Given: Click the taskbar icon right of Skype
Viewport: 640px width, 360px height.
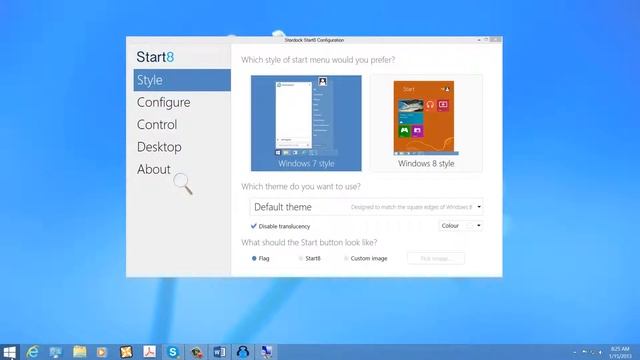Looking at the screenshot, I should [x=196, y=352].
